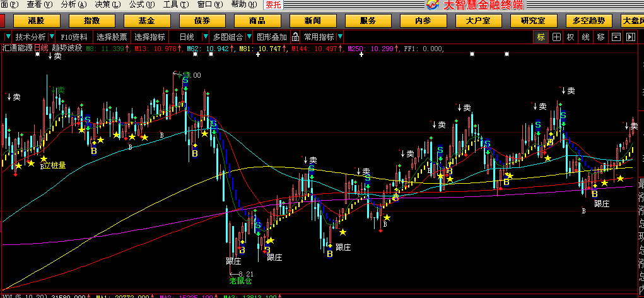The width and height of the screenshot is (644, 298).
Task: Click the green 卖 label near the left peak
Action: (58, 90)
